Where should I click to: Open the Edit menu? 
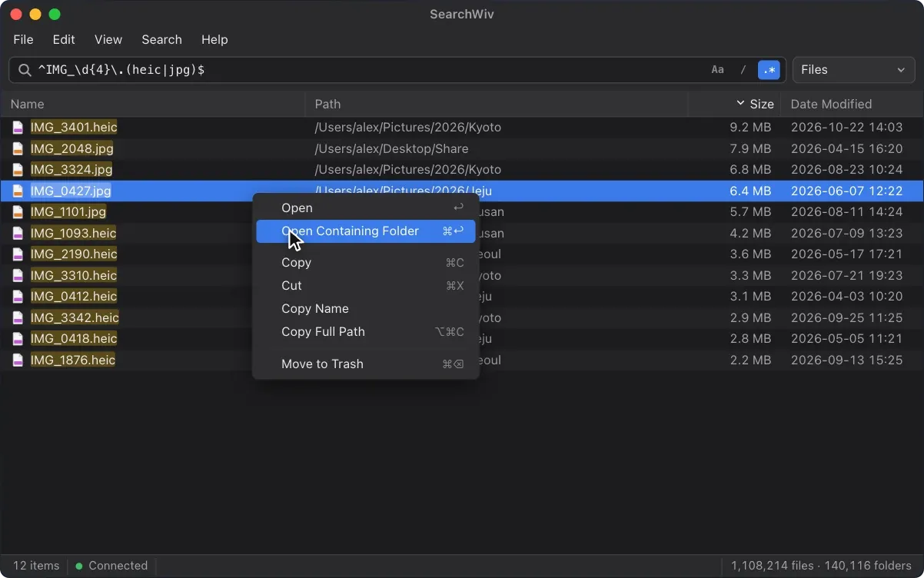click(x=64, y=39)
